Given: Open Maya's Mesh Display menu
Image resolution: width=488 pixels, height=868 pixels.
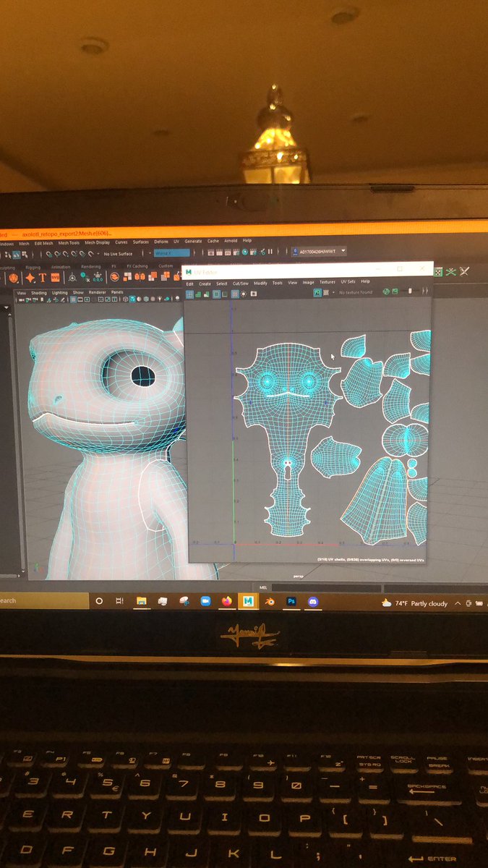Looking at the screenshot, I should [97, 243].
